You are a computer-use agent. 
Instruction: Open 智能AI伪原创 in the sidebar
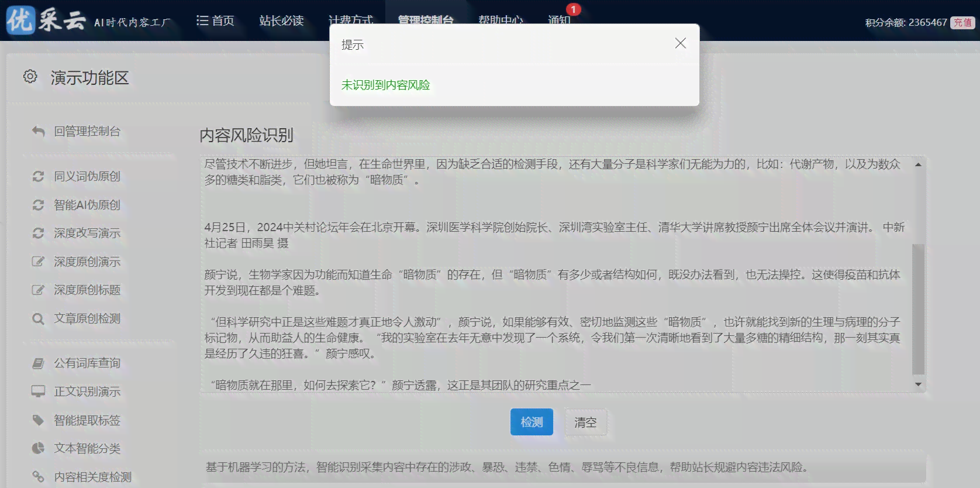87,205
